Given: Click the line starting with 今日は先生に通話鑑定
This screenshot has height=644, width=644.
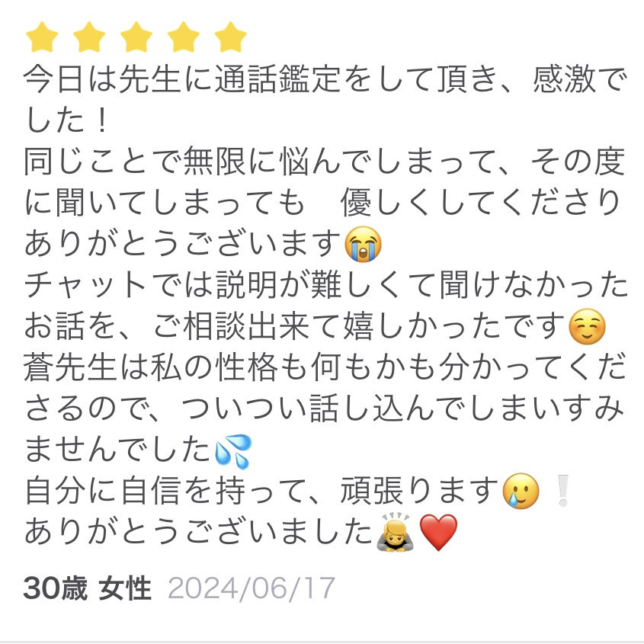Looking at the screenshot, I should (325, 78).
